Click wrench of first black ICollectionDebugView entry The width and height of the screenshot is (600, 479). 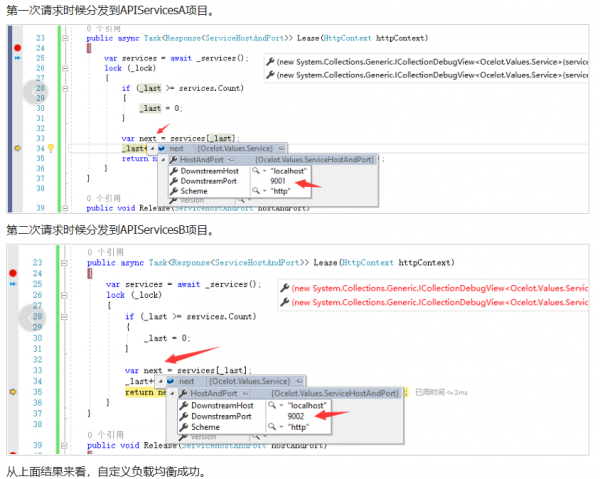click(271, 61)
